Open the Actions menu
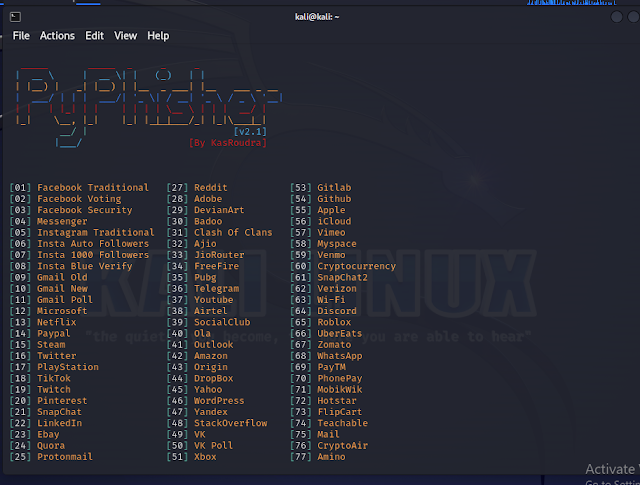This screenshot has height=485, width=640. [x=57, y=36]
